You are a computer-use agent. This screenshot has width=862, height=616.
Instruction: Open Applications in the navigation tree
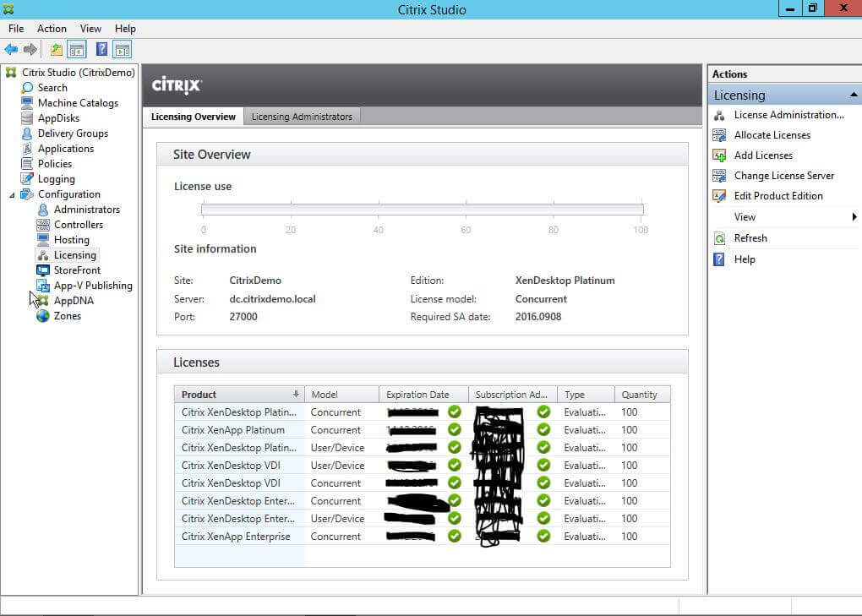(x=65, y=149)
